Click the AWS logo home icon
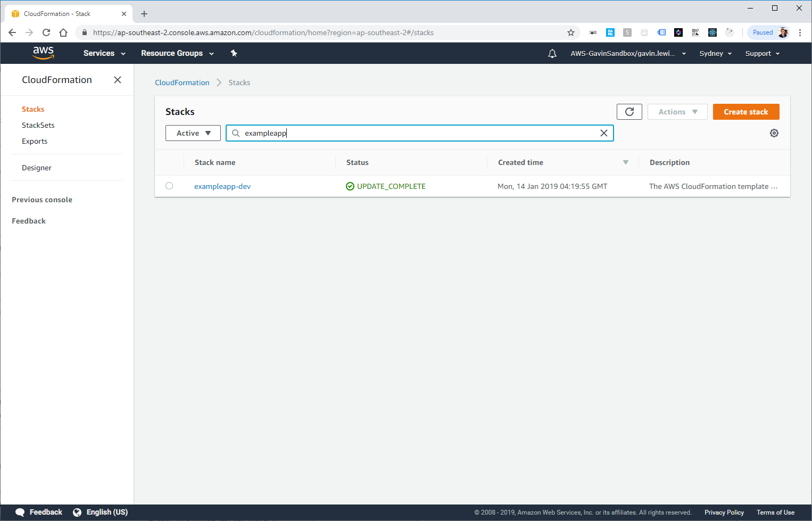The height and width of the screenshot is (521, 812). click(43, 53)
